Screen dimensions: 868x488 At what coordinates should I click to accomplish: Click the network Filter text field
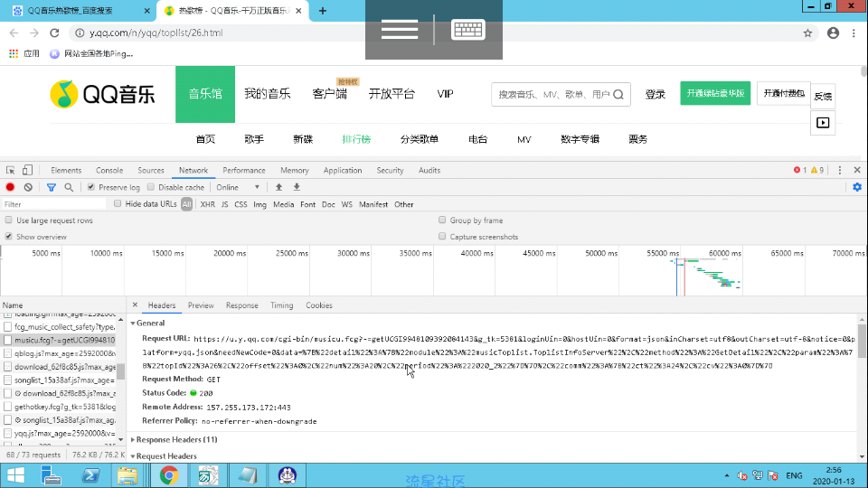tap(53, 205)
